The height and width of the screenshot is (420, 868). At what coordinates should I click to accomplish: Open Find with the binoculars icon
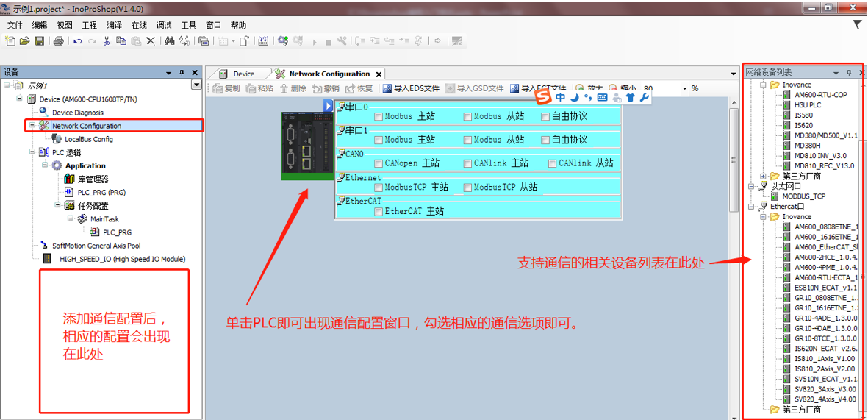pyautogui.click(x=170, y=41)
